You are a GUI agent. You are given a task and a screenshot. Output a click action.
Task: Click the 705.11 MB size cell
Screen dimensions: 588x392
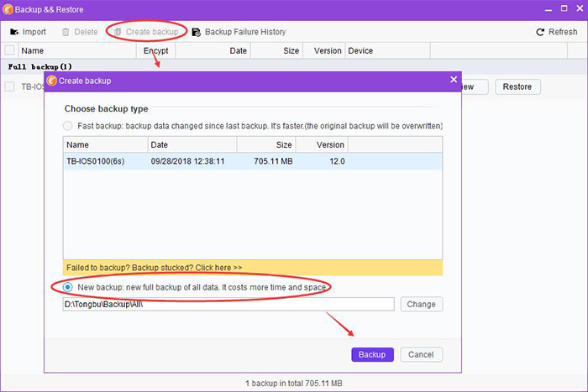(x=273, y=161)
